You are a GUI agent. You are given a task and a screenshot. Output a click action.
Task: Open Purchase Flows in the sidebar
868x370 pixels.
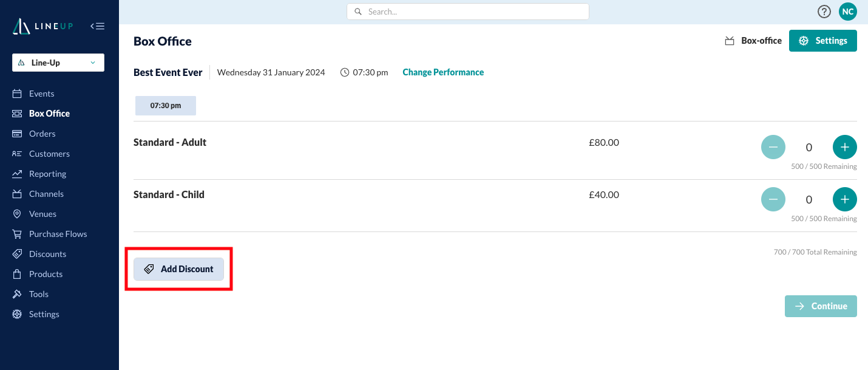click(58, 234)
